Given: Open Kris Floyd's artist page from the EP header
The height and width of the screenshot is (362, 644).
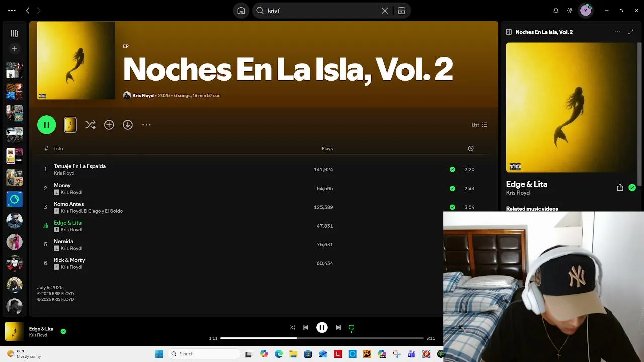Looking at the screenshot, I should pyautogui.click(x=143, y=95).
